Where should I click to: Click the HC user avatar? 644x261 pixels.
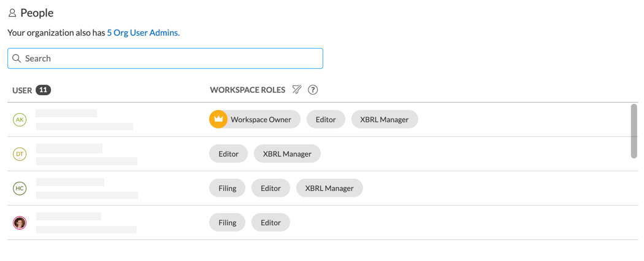point(20,189)
